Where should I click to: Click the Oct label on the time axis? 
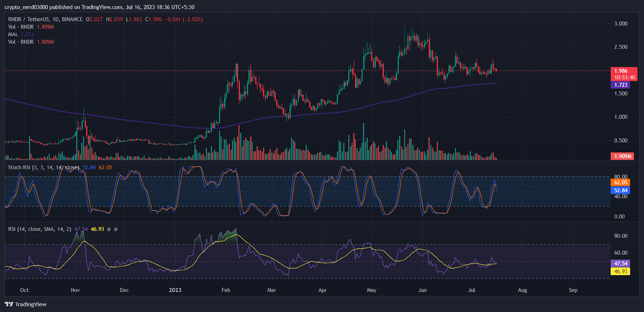(x=24, y=290)
